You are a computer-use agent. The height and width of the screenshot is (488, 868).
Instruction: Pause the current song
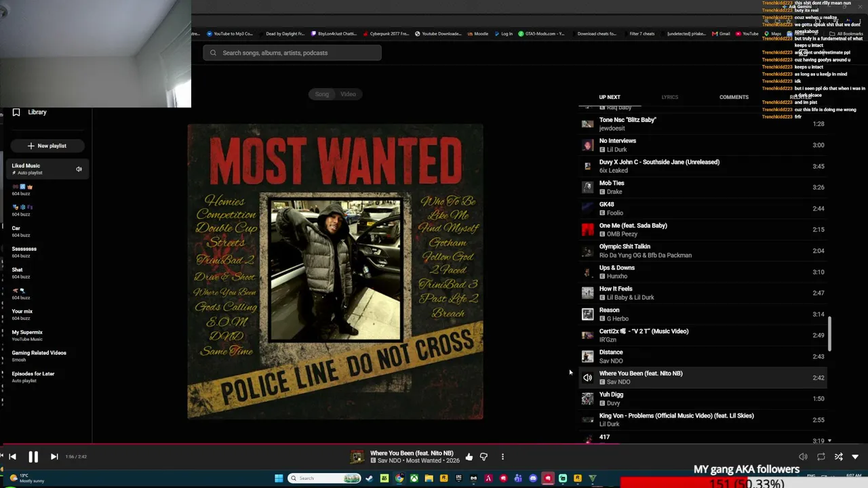33,457
